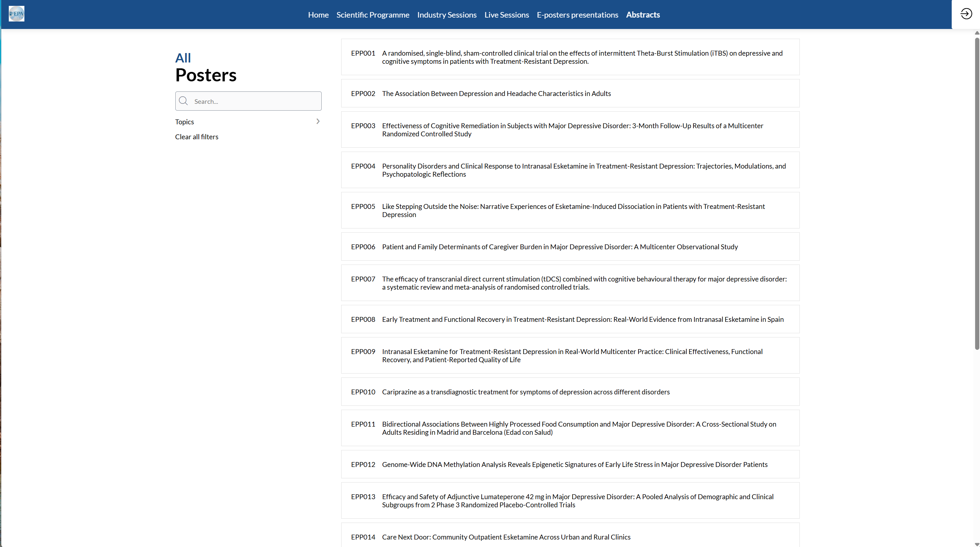Open EPP012 DNA Methylation poster
Viewport: 980px width, 547px height.
click(574, 464)
